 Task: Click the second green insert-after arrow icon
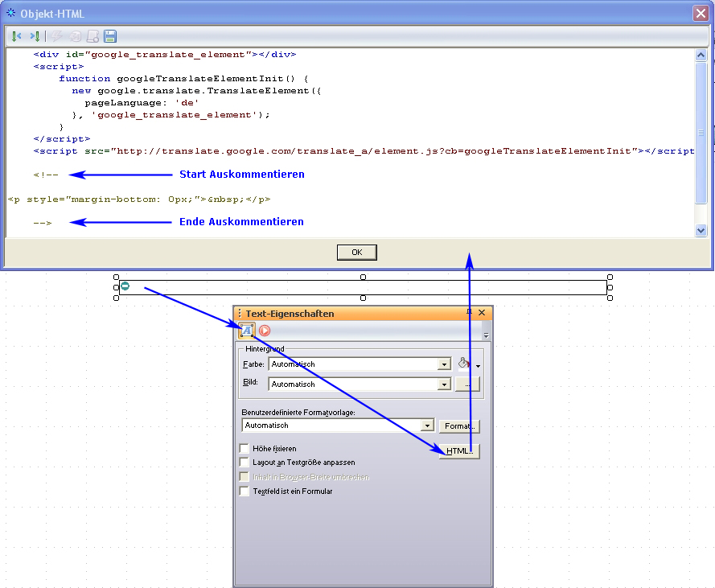pyautogui.click(x=35, y=36)
